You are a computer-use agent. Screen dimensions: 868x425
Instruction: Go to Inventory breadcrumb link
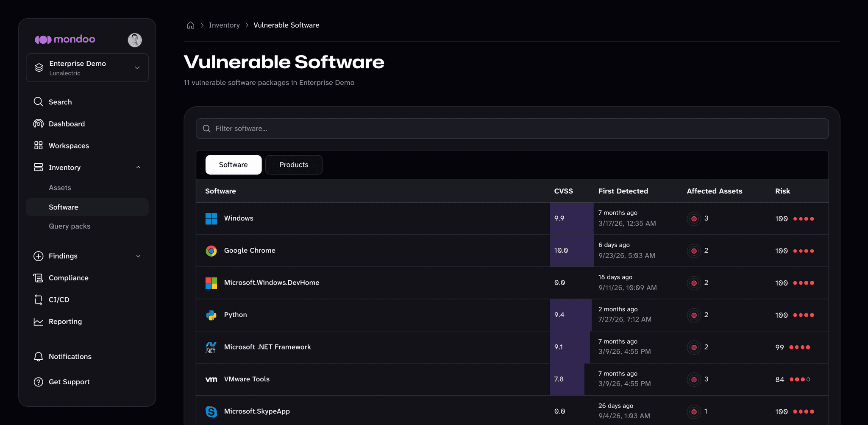224,25
